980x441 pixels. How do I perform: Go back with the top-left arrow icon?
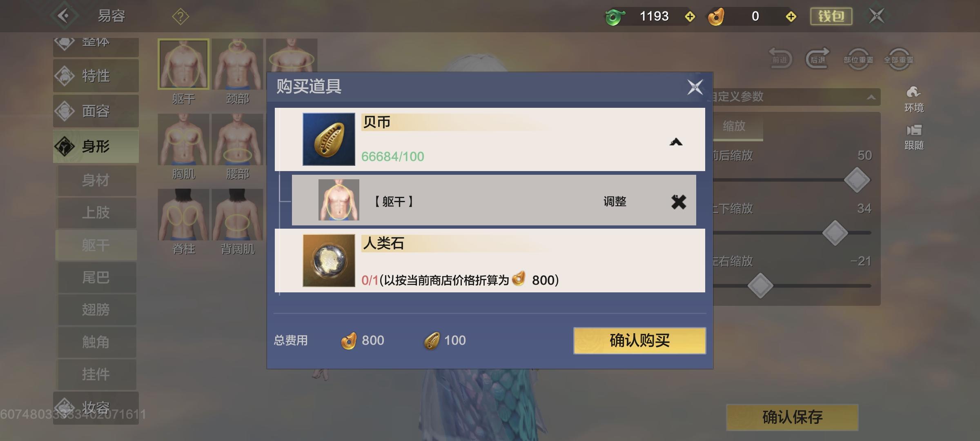point(65,16)
